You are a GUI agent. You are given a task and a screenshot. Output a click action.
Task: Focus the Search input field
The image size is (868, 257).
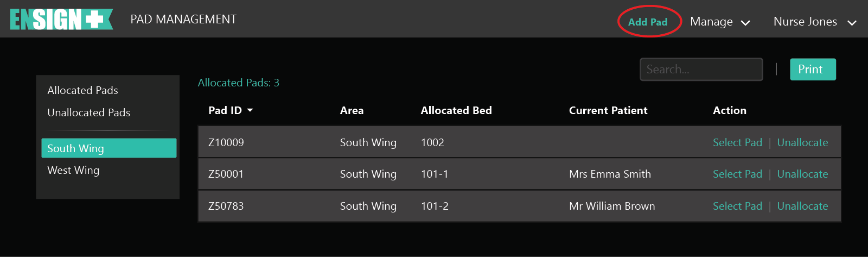[701, 70]
